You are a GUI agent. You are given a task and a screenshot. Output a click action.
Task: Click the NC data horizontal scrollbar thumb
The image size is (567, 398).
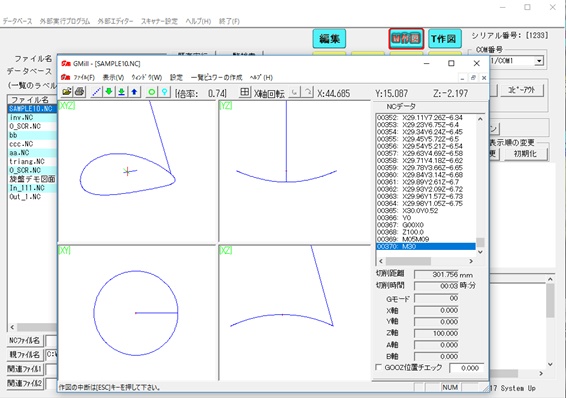click(408, 261)
